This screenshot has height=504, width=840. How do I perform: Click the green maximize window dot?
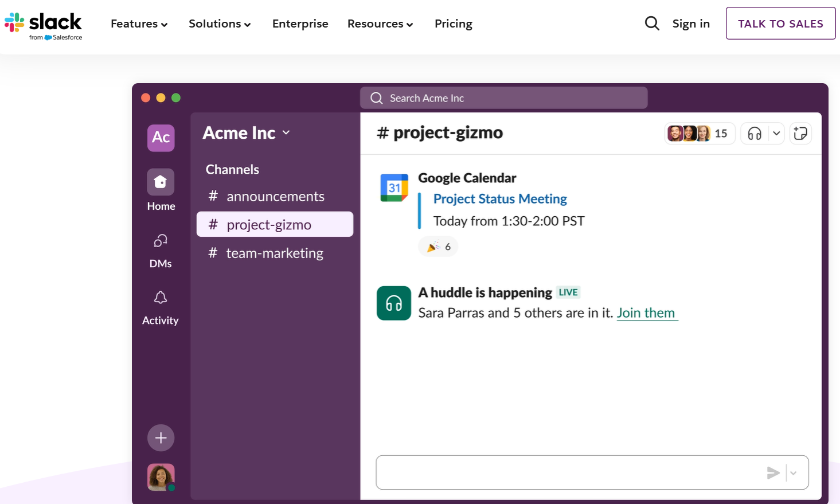pyautogui.click(x=176, y=98)
